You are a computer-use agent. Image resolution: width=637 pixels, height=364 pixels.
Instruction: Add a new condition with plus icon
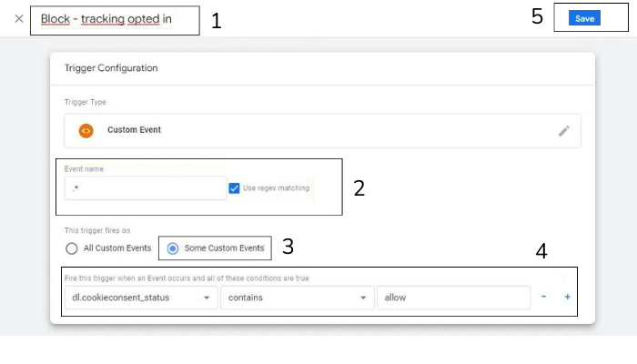tap(567, 297)
